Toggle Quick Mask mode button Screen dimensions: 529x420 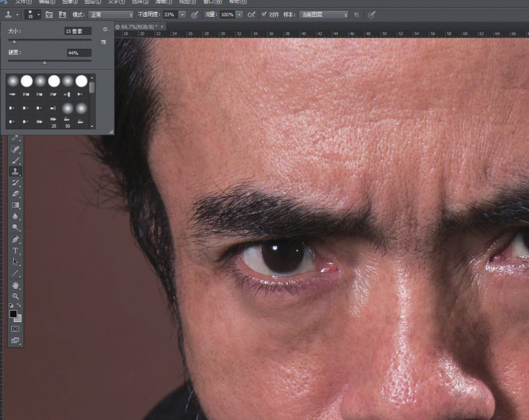click(x=16, y=329)
